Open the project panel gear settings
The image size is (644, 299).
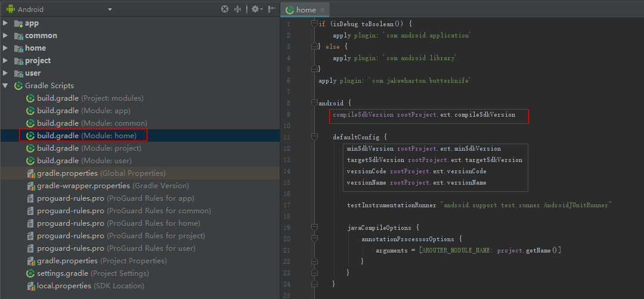[255, 9]
